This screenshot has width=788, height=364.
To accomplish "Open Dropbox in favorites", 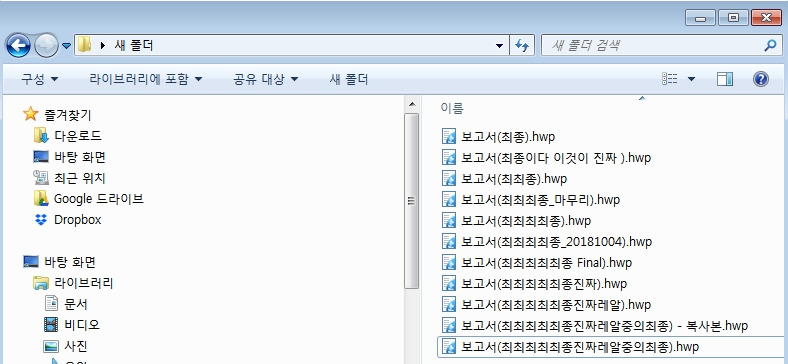I will click(77, 220).
